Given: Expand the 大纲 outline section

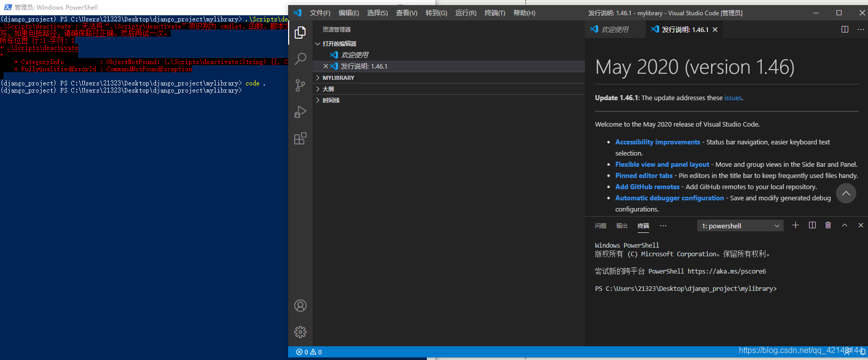Looking at the screenshot, I should pos(450,89).
